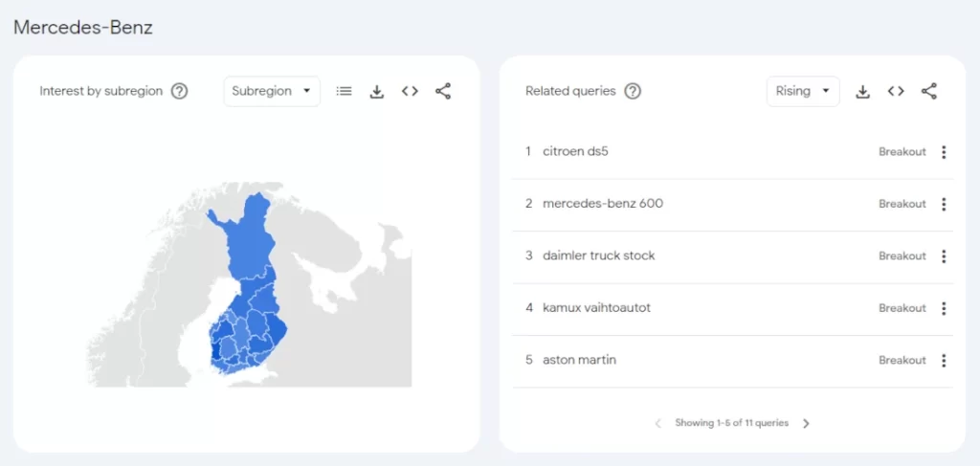This screenshot has width=980, height=466.
Task: Open more options for mercedes-benz 600
Action: (944, 204)
